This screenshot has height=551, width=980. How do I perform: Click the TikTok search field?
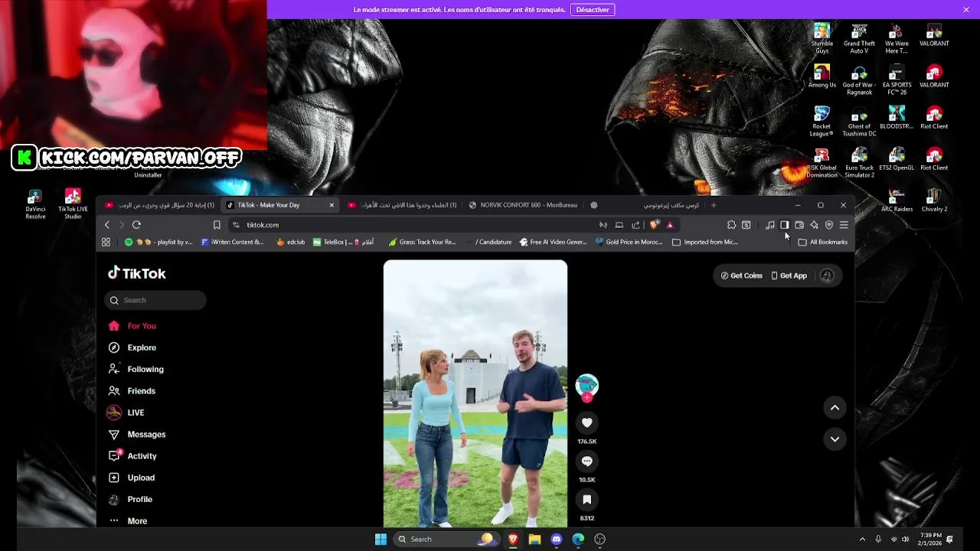click(155, 300)
